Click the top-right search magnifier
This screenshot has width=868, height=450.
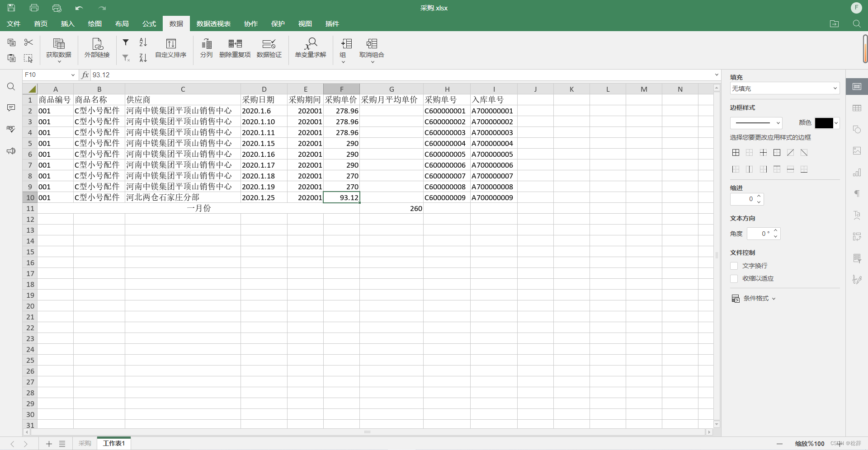[857, 23]
